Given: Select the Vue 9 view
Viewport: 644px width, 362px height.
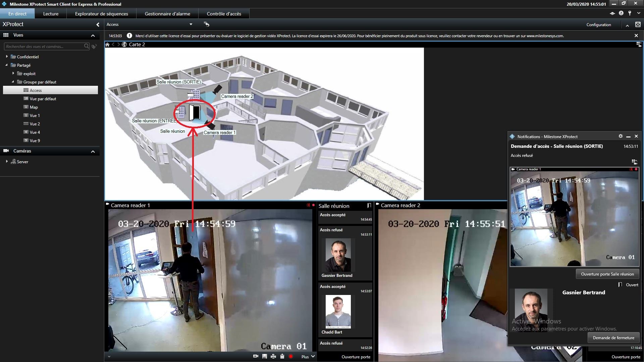Looking at the screenshot, I should point(35,140).
